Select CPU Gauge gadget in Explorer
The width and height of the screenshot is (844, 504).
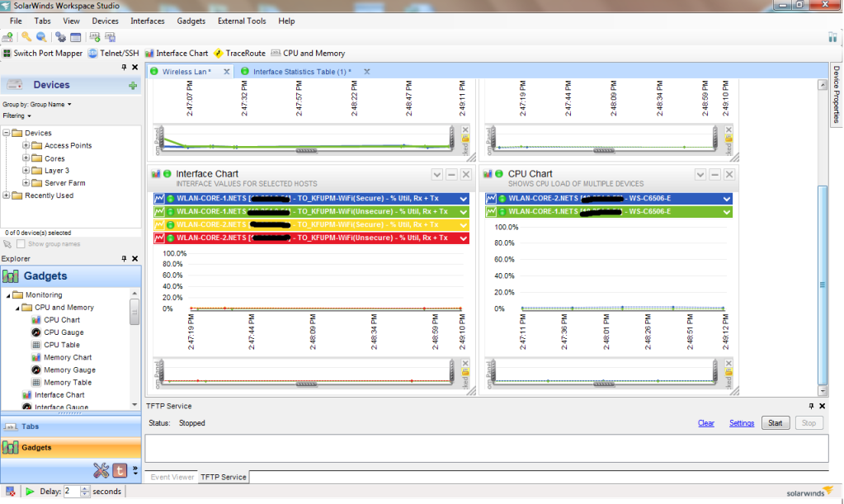tap(63, 332)
